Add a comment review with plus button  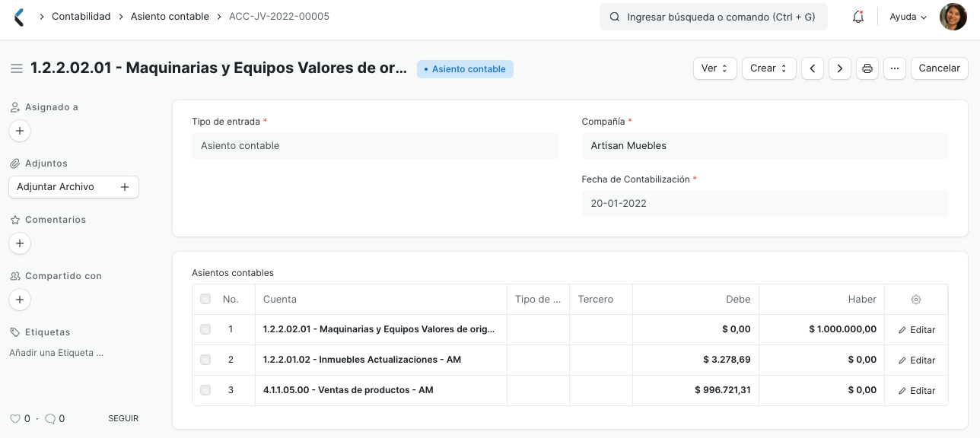(x=20, y=243)
